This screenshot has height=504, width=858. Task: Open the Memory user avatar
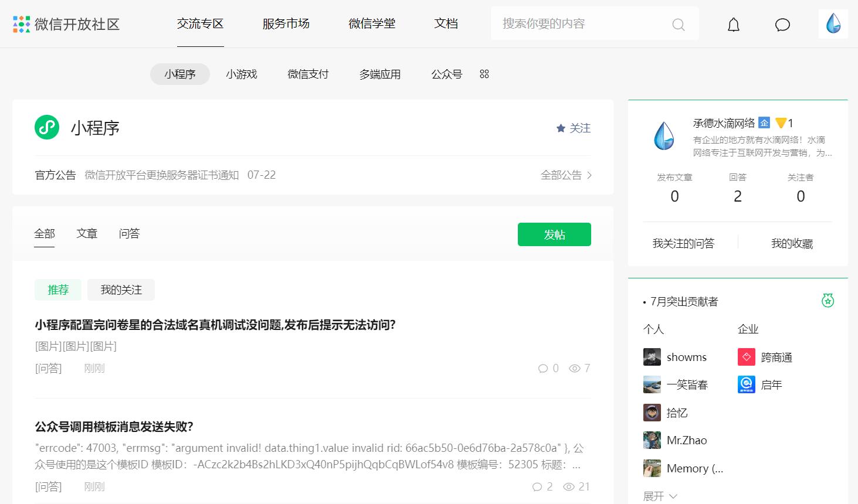652,468
